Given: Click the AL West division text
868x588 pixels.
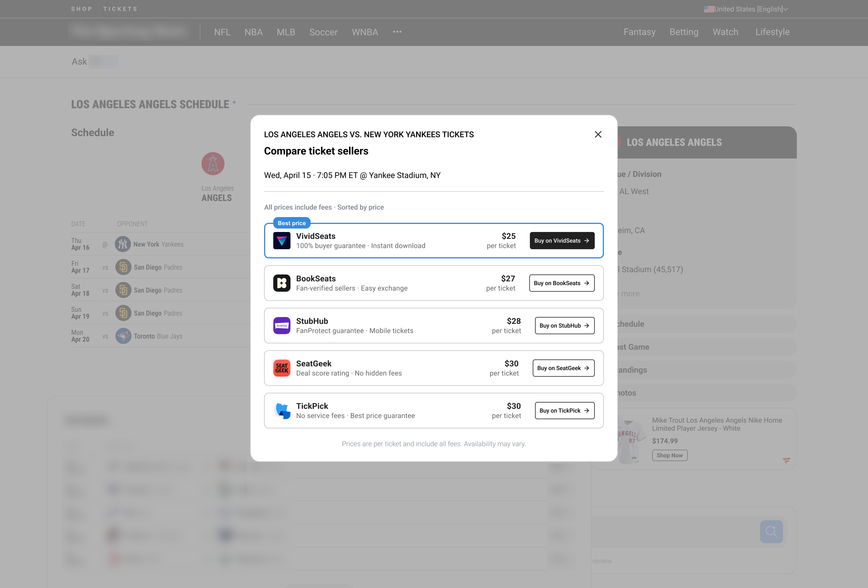Looking at the screenshot, I should pyautogui.click(x=634, y=192).
